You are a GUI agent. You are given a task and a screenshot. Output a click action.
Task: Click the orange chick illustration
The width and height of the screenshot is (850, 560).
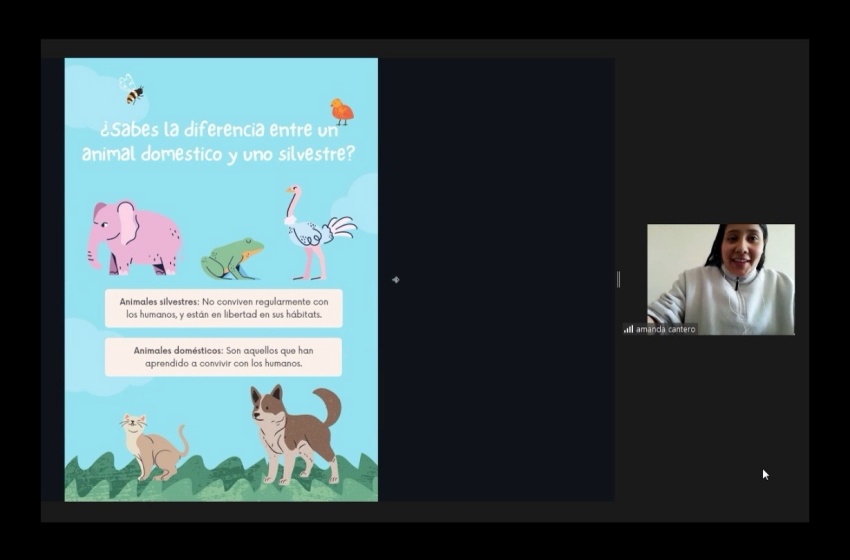342,112
